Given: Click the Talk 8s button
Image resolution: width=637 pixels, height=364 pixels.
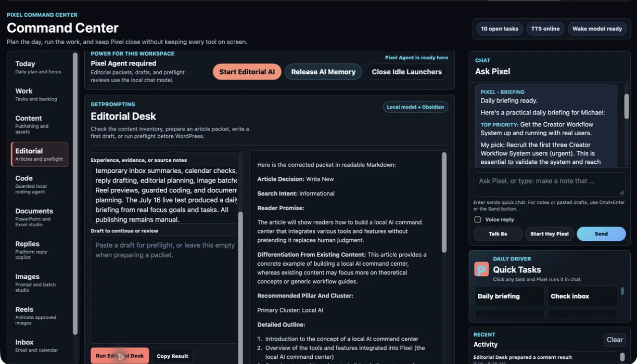Looking at the screenshot, I should coord(498,234).
